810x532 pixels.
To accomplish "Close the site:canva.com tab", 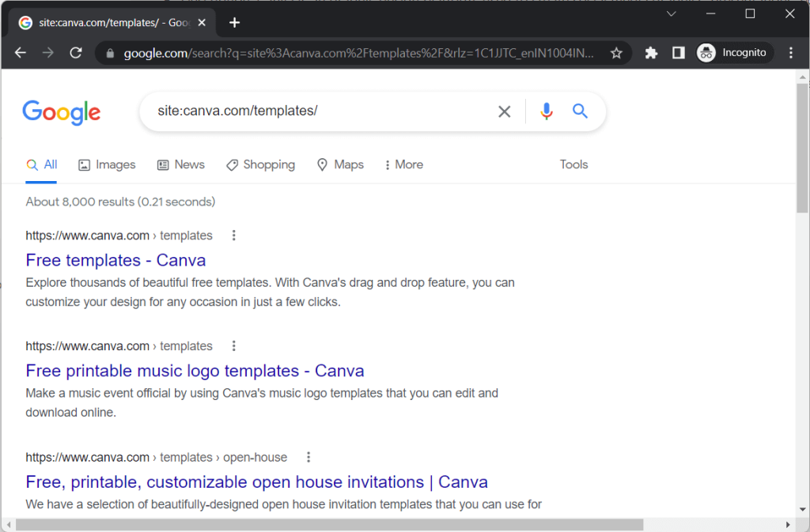I will click(202, 23).
